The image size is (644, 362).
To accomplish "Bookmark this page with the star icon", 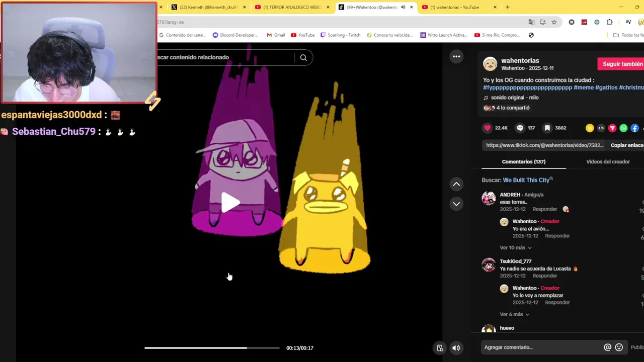I will click(x=554, y=22).
